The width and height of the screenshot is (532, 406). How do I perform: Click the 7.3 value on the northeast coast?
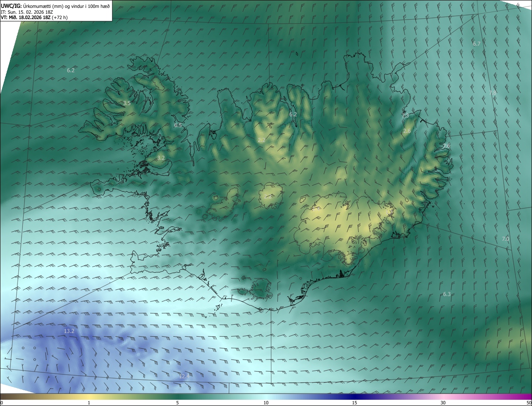click(405, 116)
